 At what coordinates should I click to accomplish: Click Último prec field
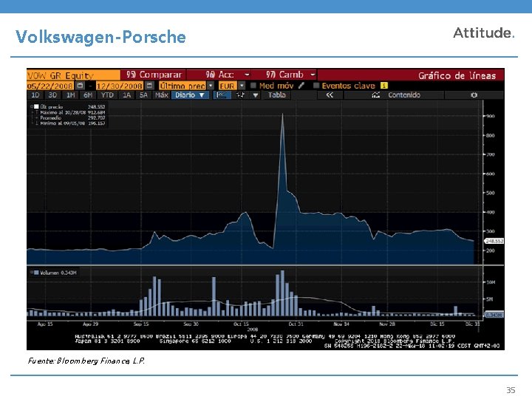click(x=183, y=86)
